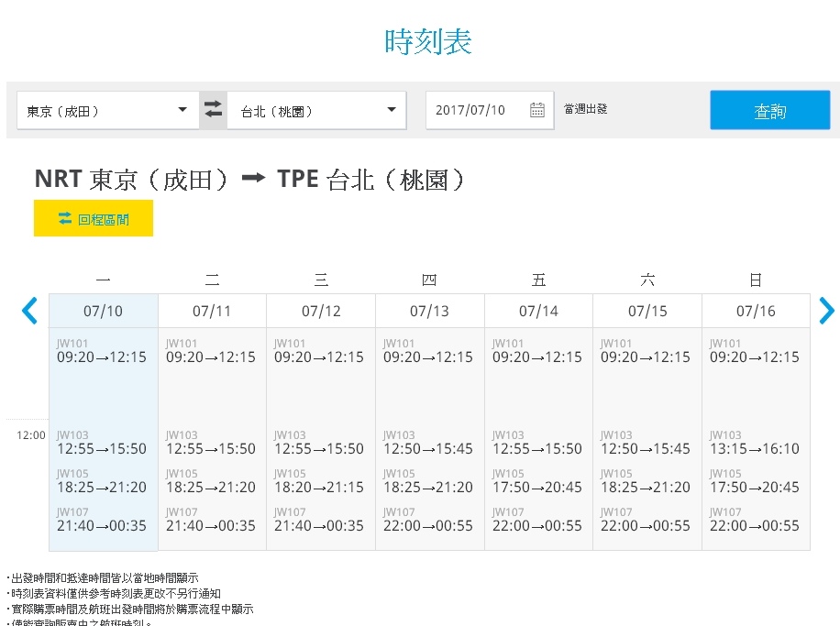The height and width of the screenshot is (626, 840).
Task: Select JW105 17:50→20:45 flight on 07/14
Action: 536,481
